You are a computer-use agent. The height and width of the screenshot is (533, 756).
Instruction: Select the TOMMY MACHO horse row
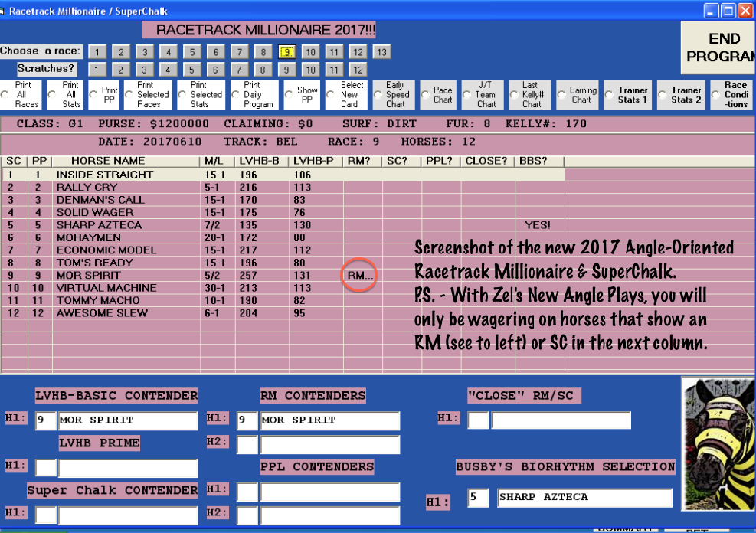tap(283, 300)
